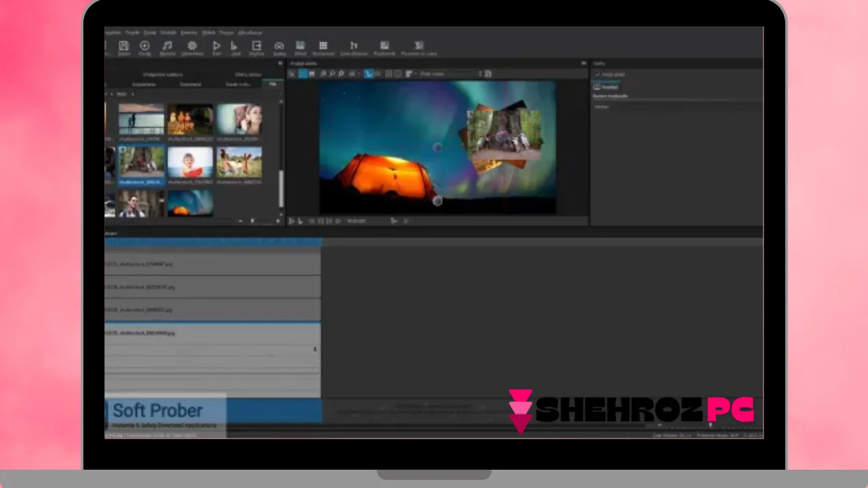Viewport: 868px width, 488px height.
Task: Click the clipboard icon ending the preview toolbar
Action: point(488,74)
